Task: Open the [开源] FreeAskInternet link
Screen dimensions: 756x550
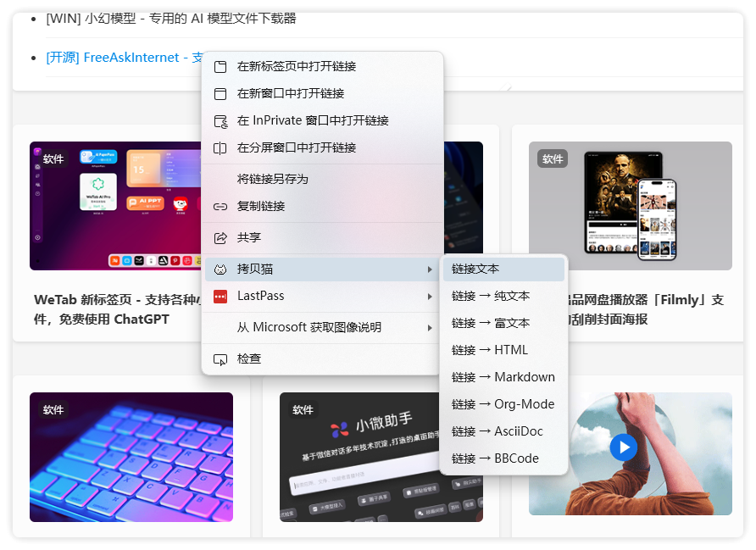Action: [x=124, y=58]
